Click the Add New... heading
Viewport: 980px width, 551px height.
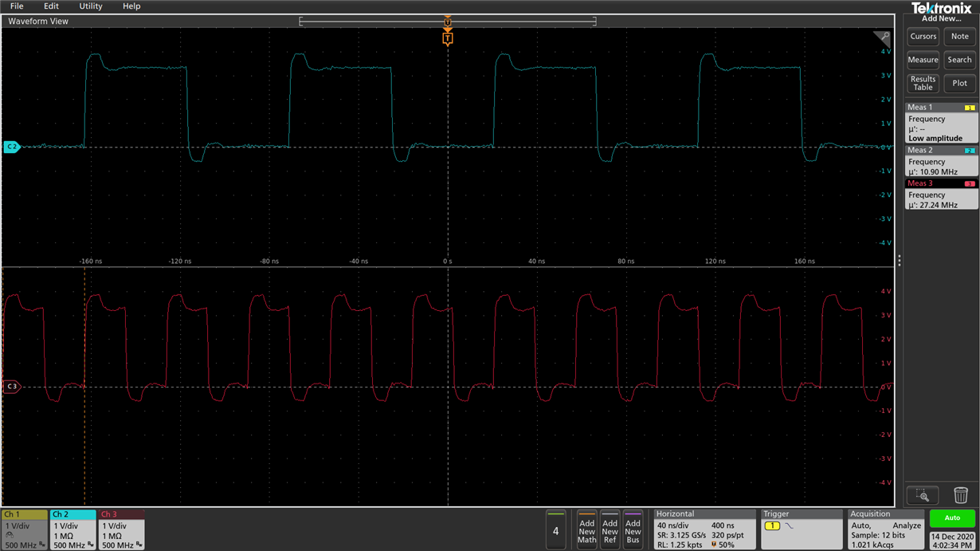point(941,18)
